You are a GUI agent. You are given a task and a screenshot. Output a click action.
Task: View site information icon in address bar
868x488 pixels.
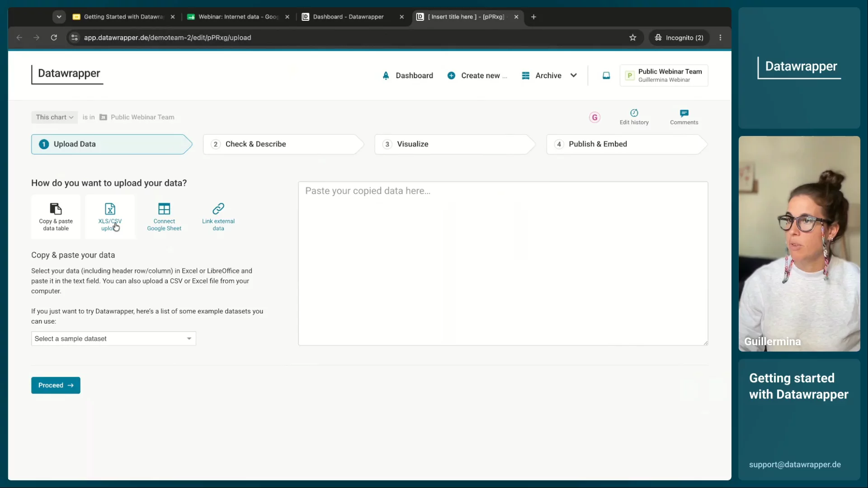tap(75, 38)
